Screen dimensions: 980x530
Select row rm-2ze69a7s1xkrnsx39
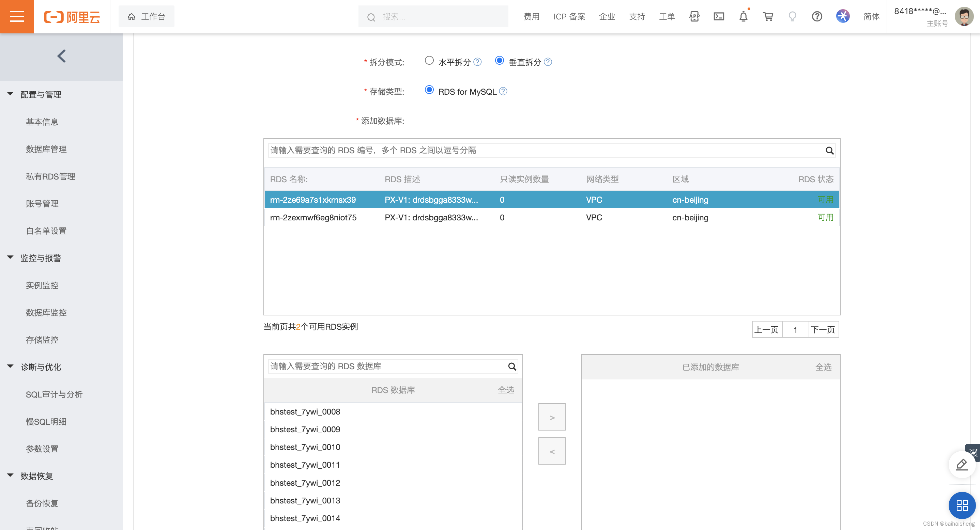[552, 200]
